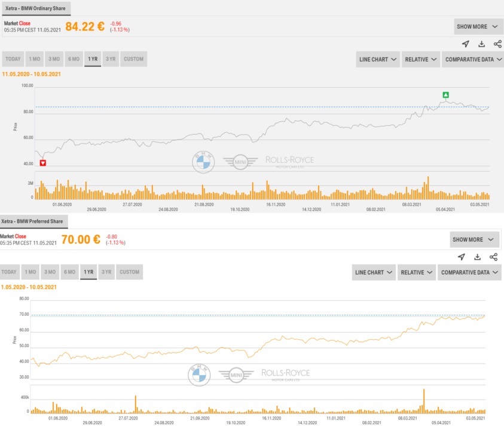Click TODAY range button for the Preferred Share
Screen dimensions: 504x426
pyautogui.click(x=9, y=272)
